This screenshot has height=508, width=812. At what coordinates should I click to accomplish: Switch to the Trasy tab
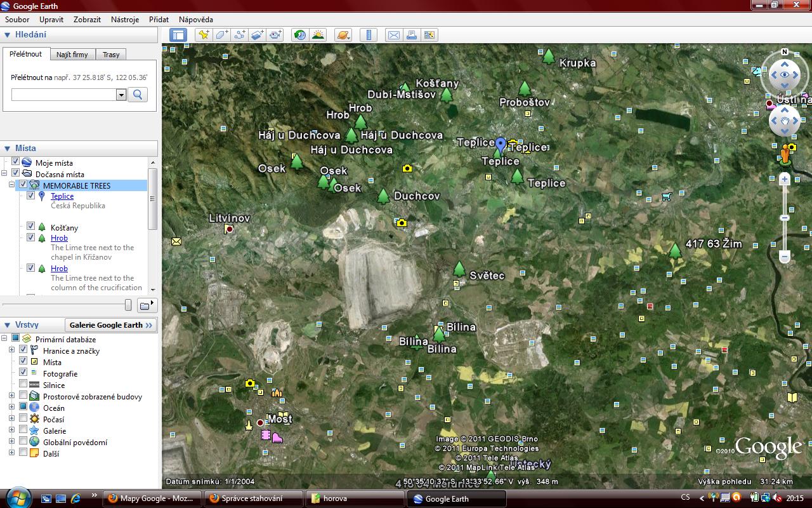(111, 55)
